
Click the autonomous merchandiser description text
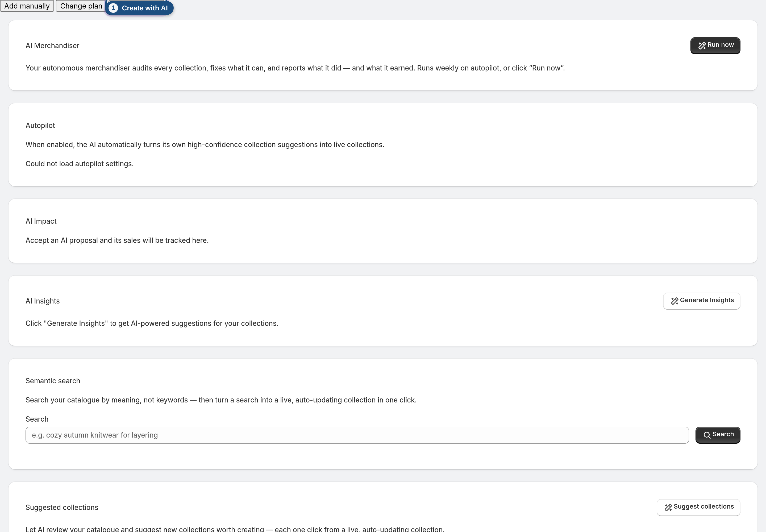(x=295, y=68)
